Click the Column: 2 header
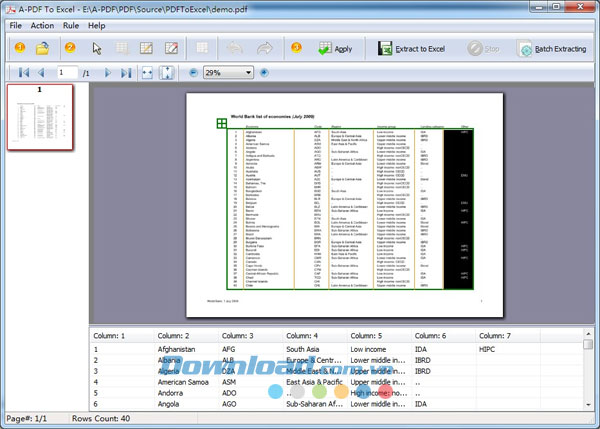Viewport: 600px width, 429px height. pyautogui.click(x=186, y=336)
